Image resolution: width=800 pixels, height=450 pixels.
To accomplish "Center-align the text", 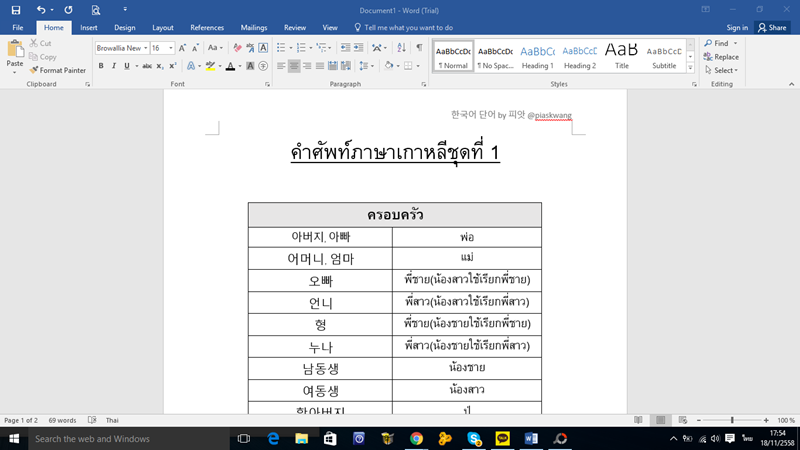I will [294, 66].
